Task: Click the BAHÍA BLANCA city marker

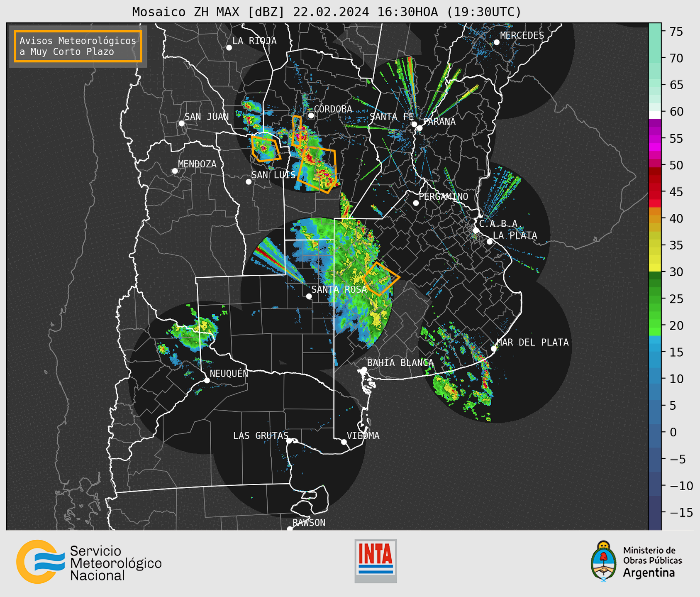Action: [364, 369]
